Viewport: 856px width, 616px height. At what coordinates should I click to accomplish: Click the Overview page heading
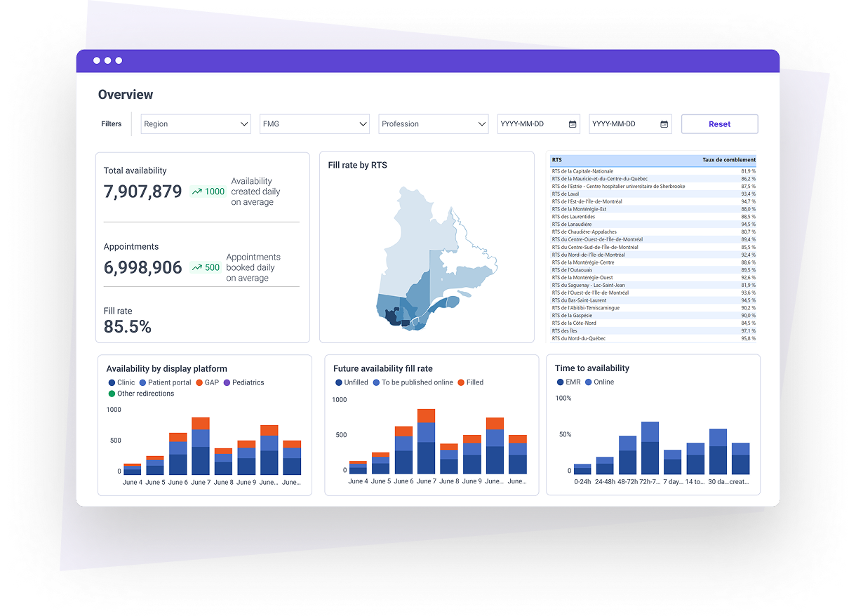(x=126, y=95)
